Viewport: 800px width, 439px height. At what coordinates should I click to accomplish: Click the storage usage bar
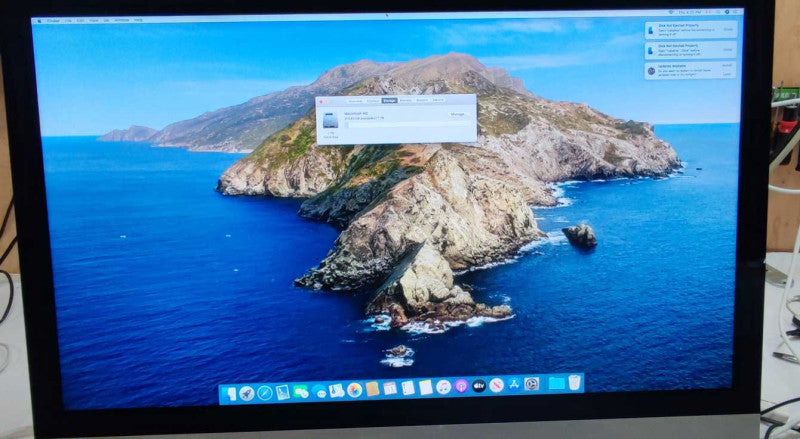(406, 125)
